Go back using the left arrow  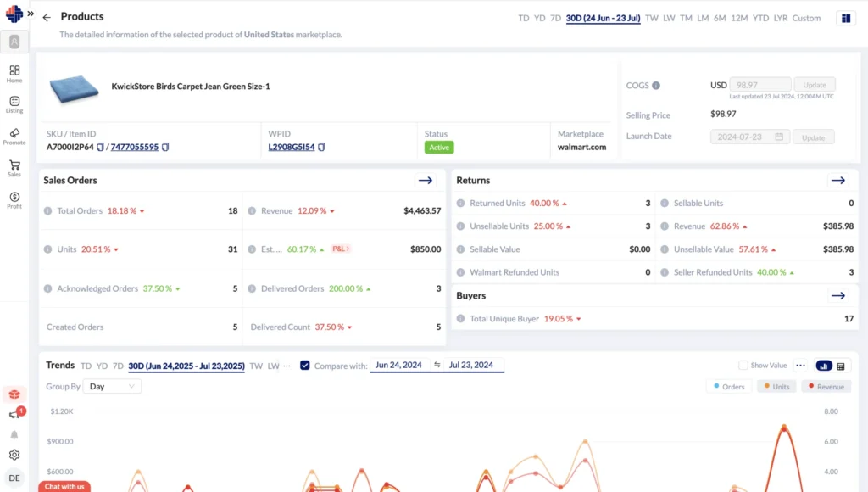click(47, 17)
